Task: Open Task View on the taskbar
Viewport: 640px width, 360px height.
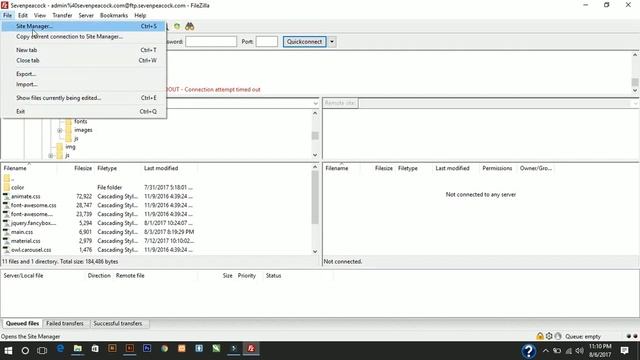Action: click(x=42, y=350)
